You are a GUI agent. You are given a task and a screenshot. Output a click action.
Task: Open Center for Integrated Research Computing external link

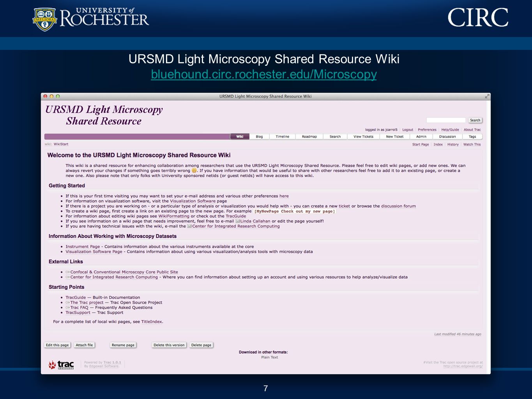tap(114, 277)
